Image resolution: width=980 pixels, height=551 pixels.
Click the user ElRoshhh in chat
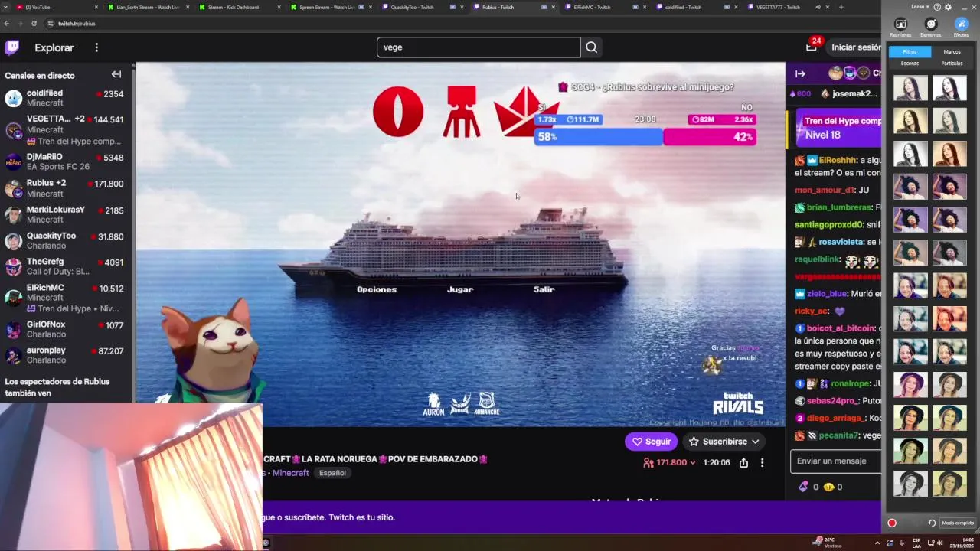pyautogui.click(x=837, y=160)
